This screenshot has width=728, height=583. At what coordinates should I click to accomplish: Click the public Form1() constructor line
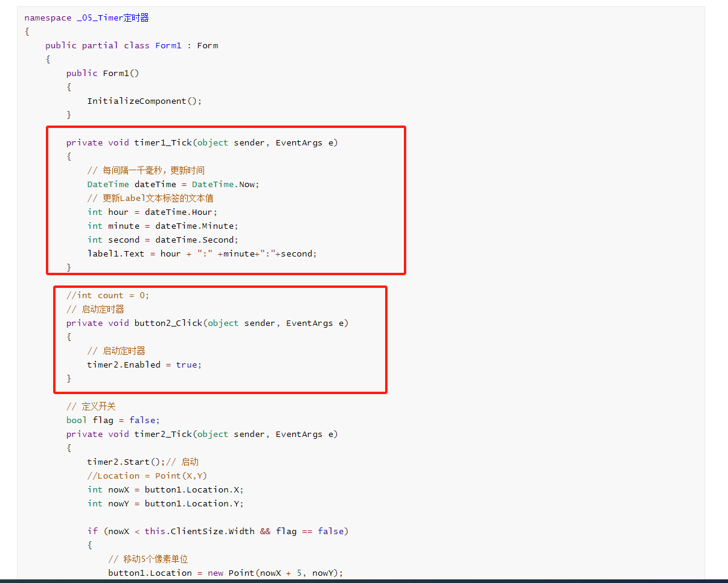[103, 73]
